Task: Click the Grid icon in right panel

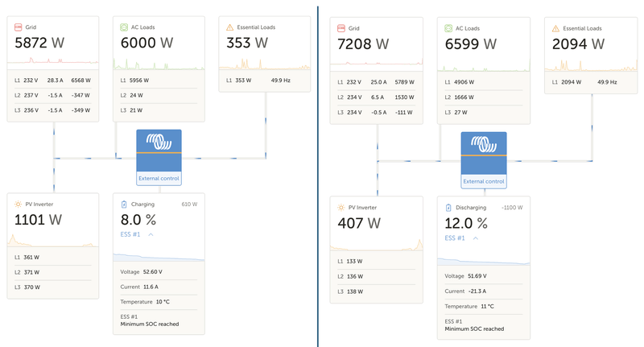Action: pos(341,28)
